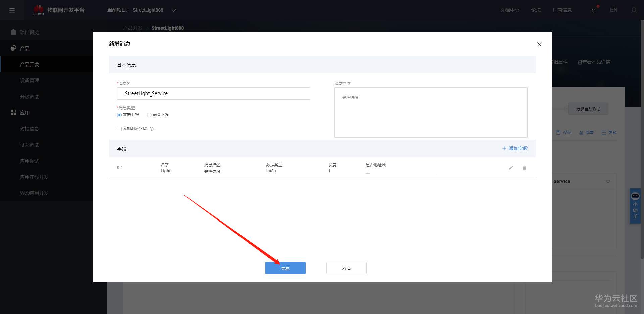Open the 更多 menu behind dialog
Viewport: 644px width, 314px height.
pyautogui.click(x=609, y=133)
